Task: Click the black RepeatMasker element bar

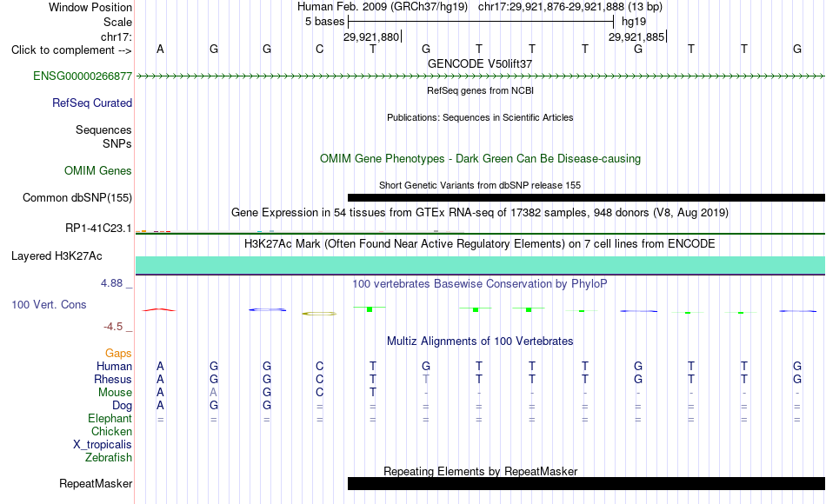Action: coord(586,483)
